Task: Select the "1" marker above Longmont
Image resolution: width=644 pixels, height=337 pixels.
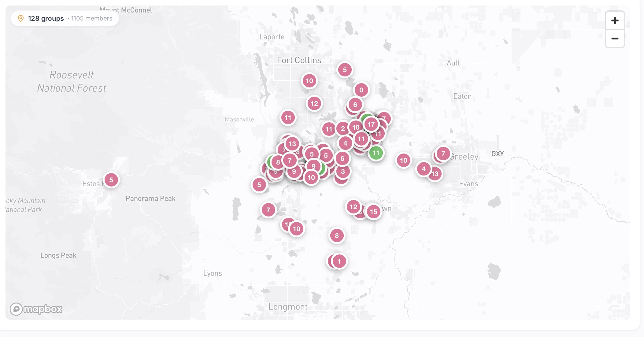Action: tap(339, 261)
